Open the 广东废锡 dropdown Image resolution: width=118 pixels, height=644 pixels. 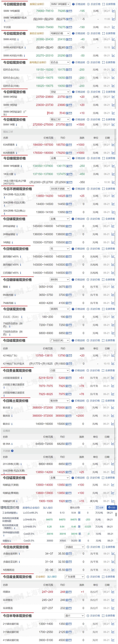(x=74, y=577)
